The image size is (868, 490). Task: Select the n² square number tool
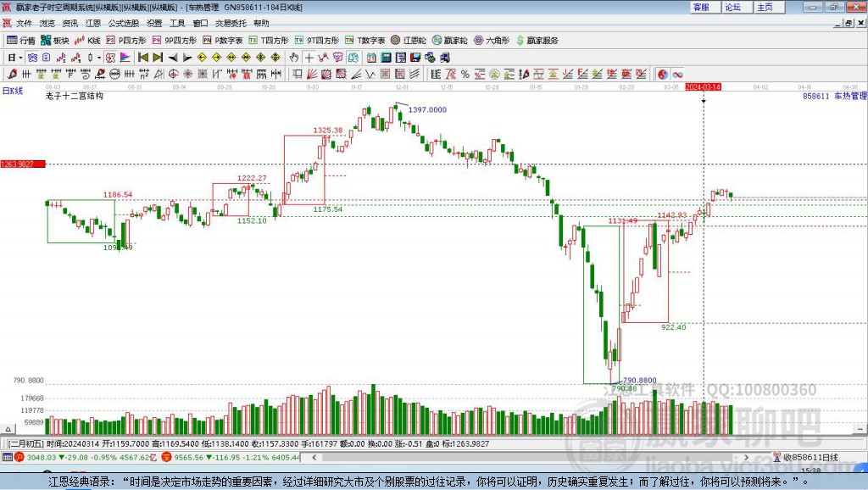(x=144, y=75)
